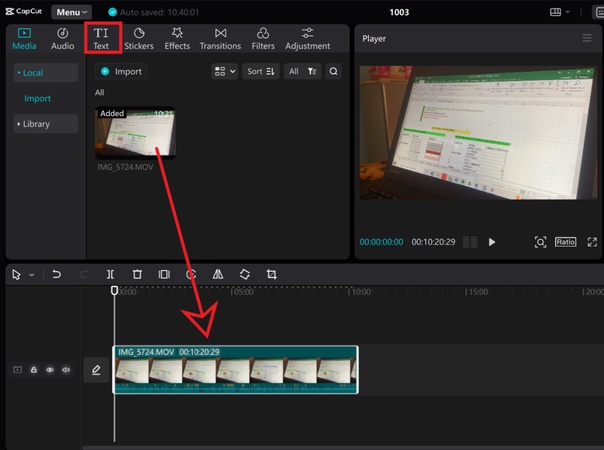Click the Rotate tool icon
The image size is (604, 450).
tap(245, 274)
